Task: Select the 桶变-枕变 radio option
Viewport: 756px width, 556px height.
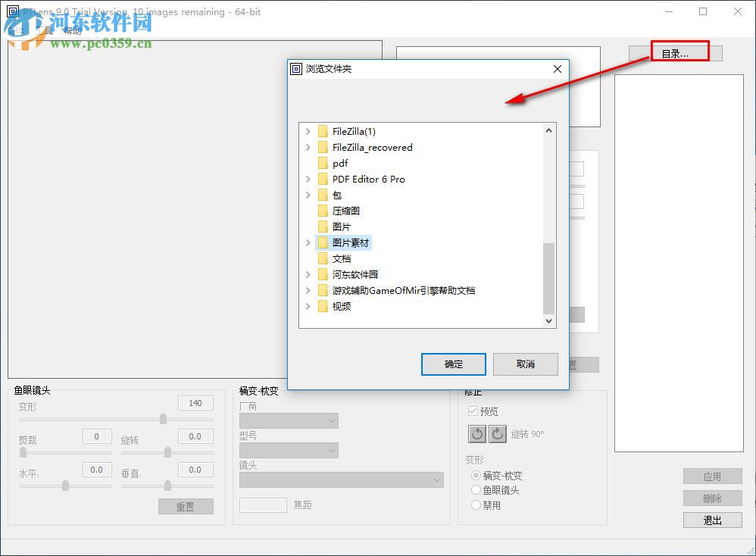Action: [x=476, y=476]
